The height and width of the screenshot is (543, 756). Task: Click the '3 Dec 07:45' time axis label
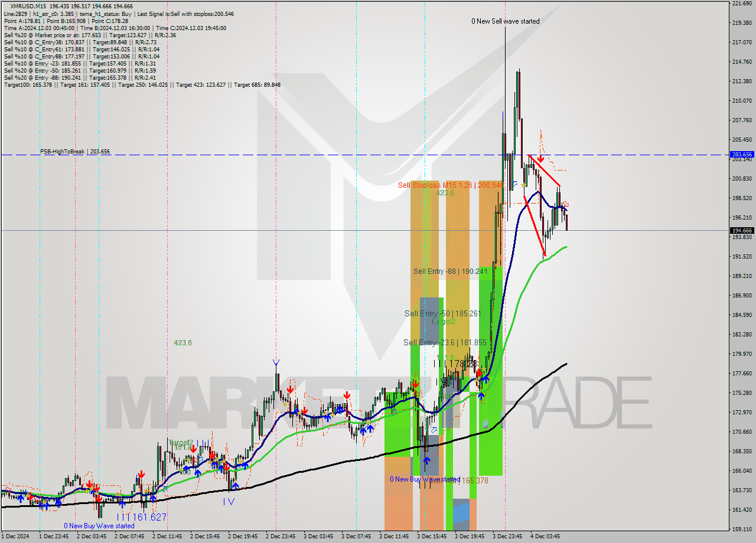click(x=356, y=537)
